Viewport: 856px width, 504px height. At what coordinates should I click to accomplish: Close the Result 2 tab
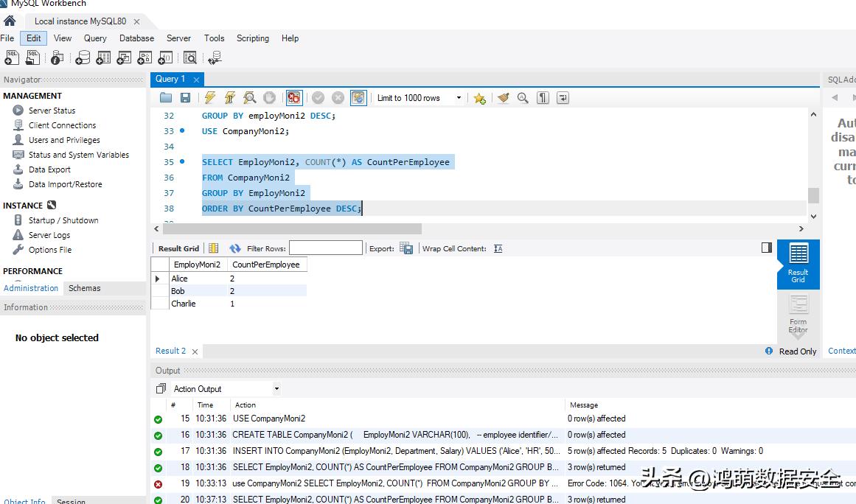pos(195,351)
